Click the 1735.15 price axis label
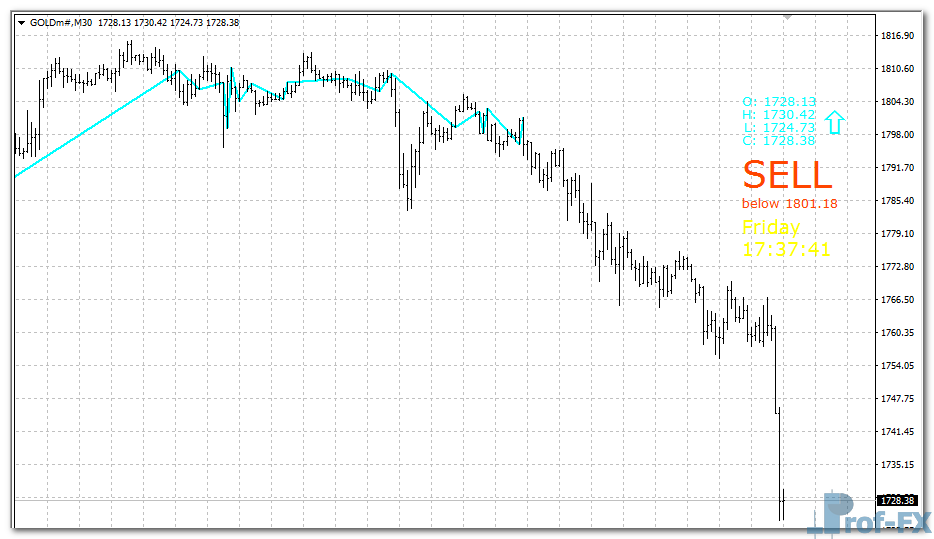Screen dimensions: 934x539 (x=897, y=465)
